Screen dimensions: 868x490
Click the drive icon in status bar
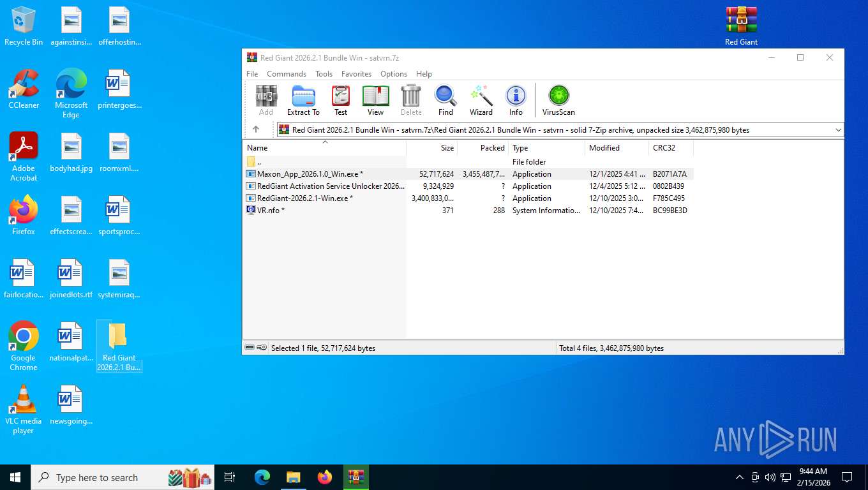250,348
